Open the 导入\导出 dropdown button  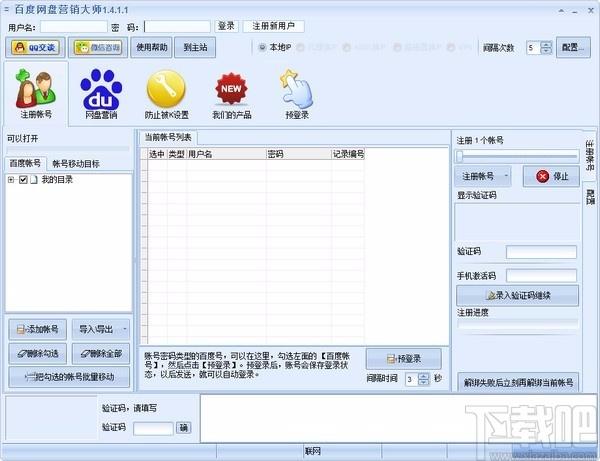(x=101, y=329)
